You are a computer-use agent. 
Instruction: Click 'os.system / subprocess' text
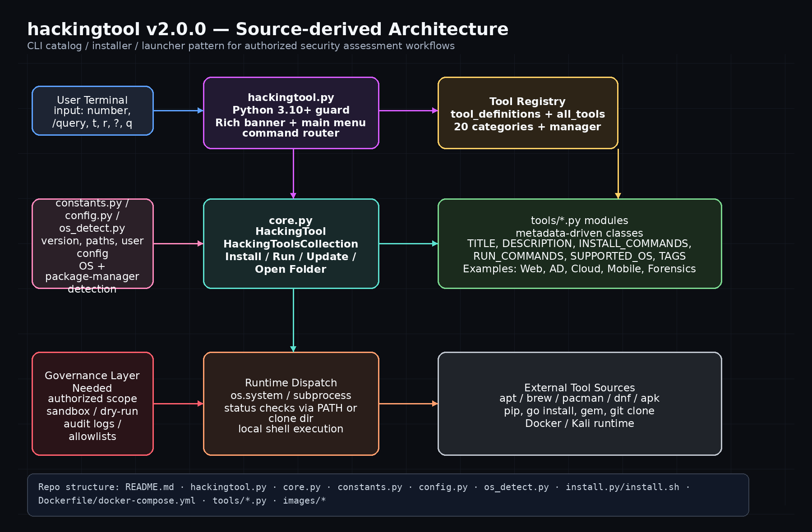[x=291, y=395]
